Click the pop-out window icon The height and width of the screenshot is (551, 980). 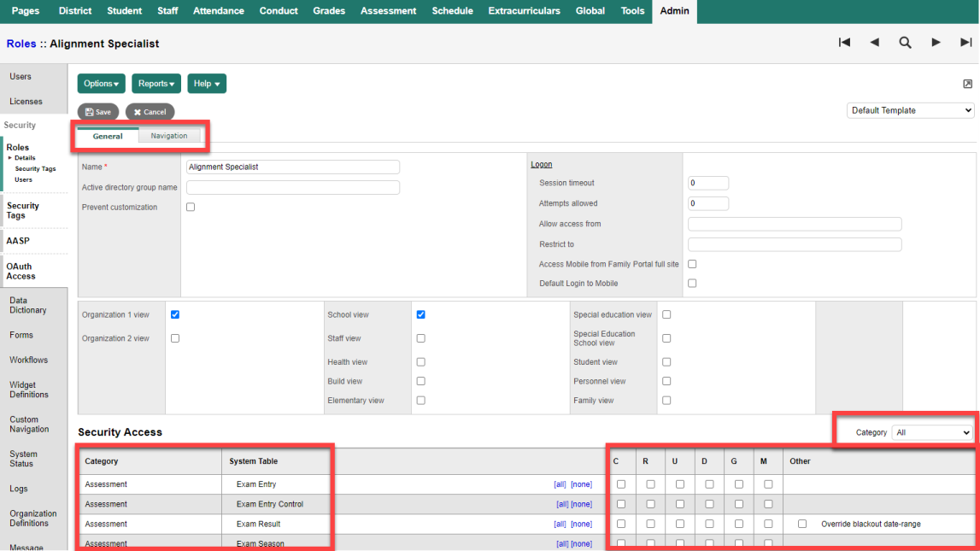click(967, 83)
